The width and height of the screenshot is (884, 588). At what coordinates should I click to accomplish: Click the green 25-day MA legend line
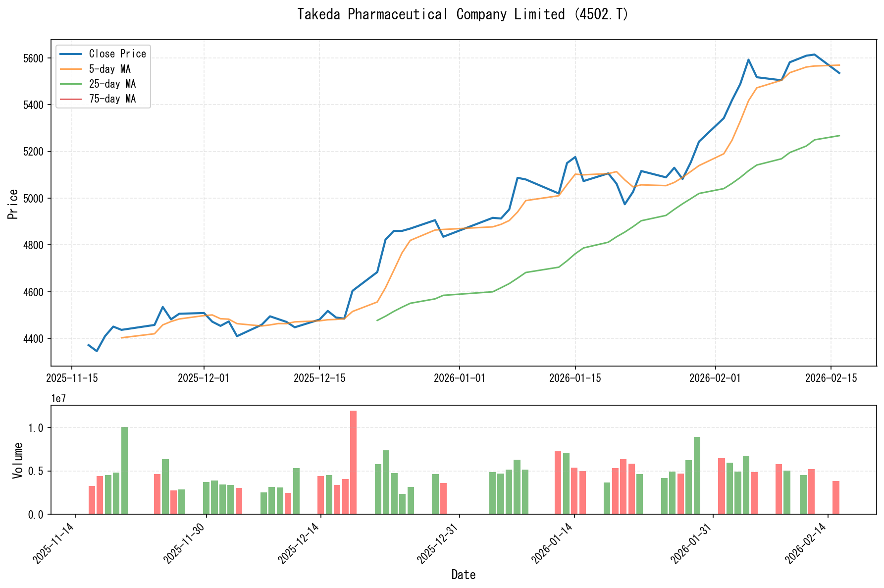point(71,84)
